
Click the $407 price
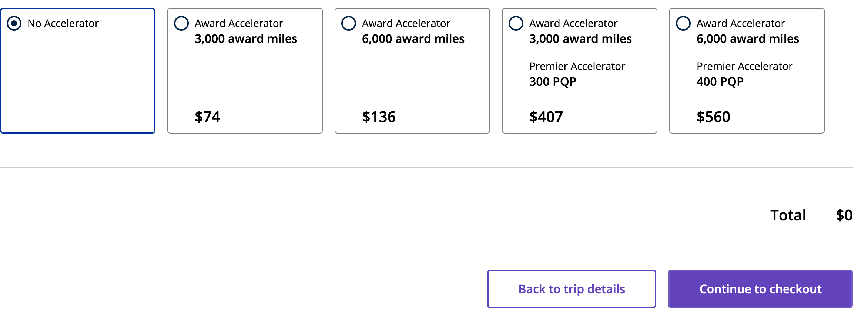click(x=546, y=117)
